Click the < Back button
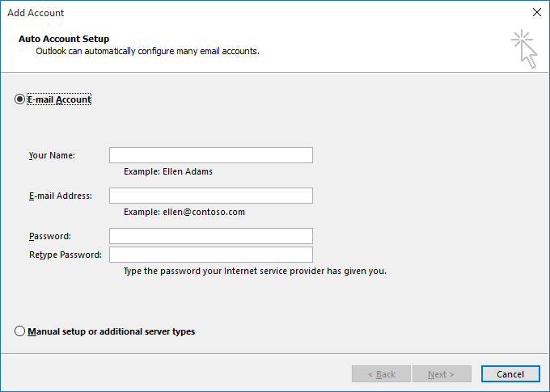 coord(381,374)
